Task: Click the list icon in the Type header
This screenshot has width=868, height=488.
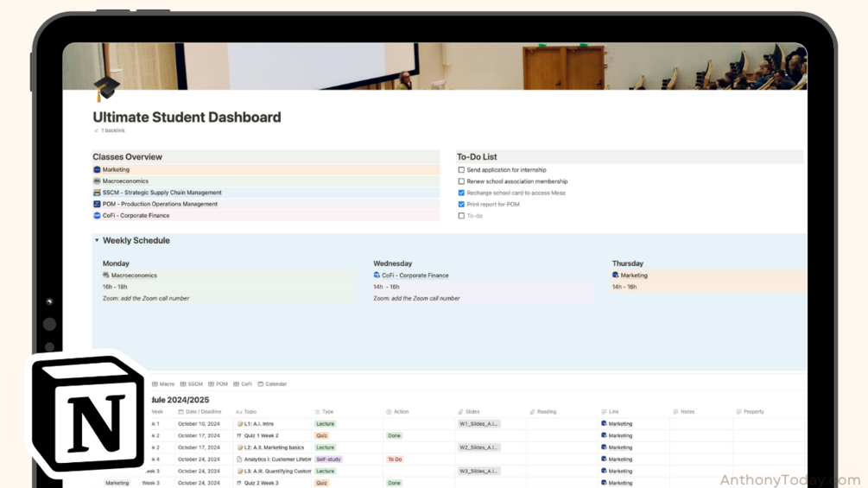Action: point(317,412)
